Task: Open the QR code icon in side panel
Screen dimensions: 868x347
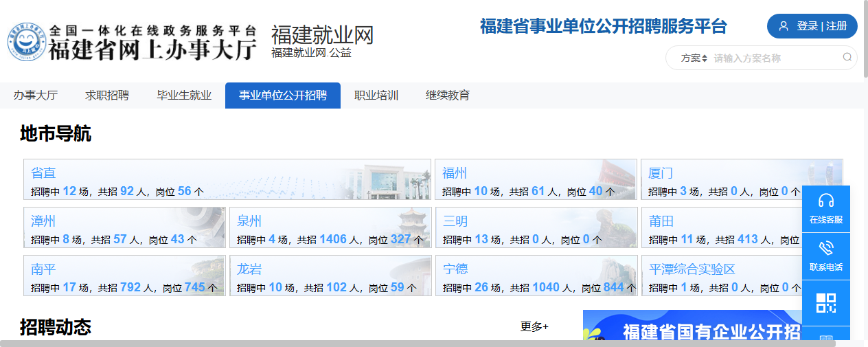Action: (826, 303)
